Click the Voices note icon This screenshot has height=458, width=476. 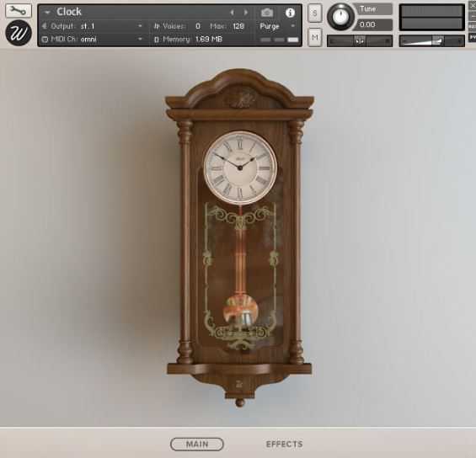tap(157, 26)
